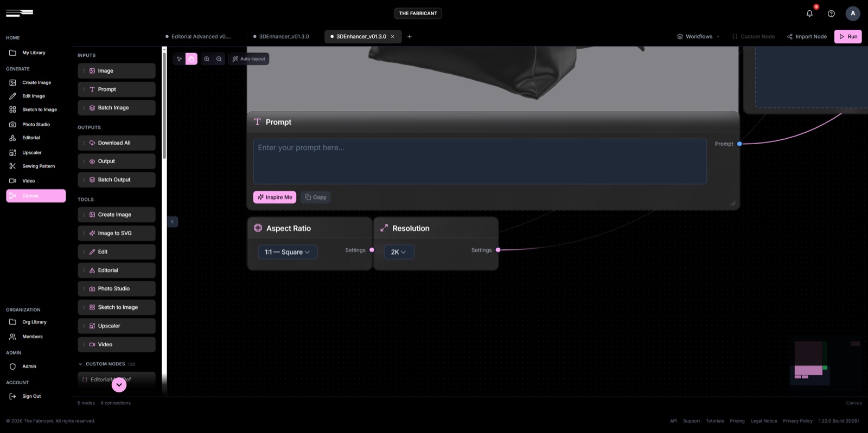Click the Aspect Ratio Settings port

click(372, 250)
